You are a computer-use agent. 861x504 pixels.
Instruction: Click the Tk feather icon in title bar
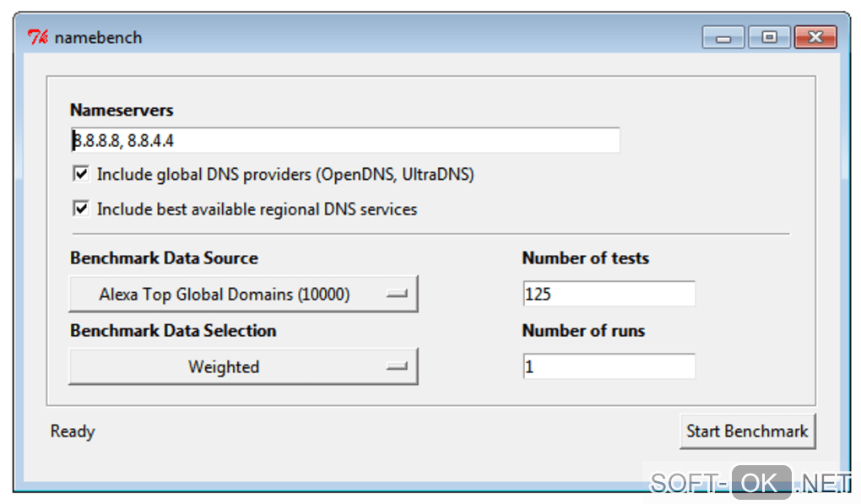tap(38, 37)
